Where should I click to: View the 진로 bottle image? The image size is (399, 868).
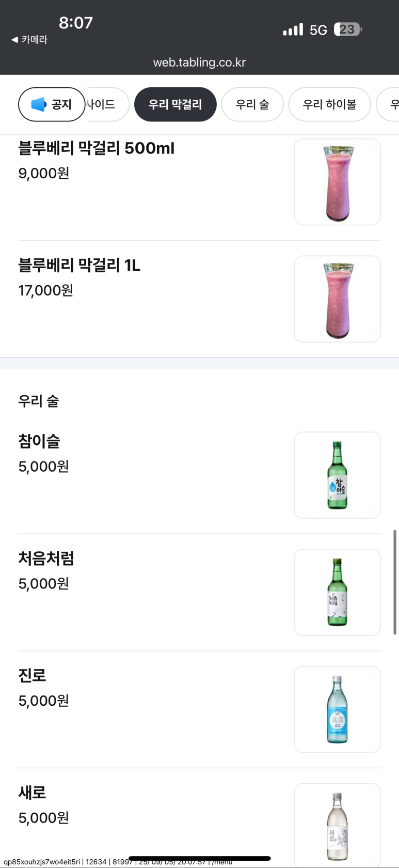(x=337, y=709)
